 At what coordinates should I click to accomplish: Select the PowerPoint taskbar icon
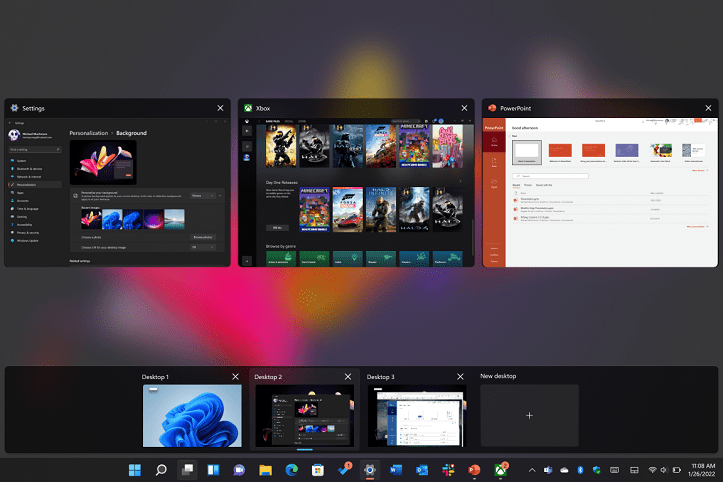(x=474, y=470)
